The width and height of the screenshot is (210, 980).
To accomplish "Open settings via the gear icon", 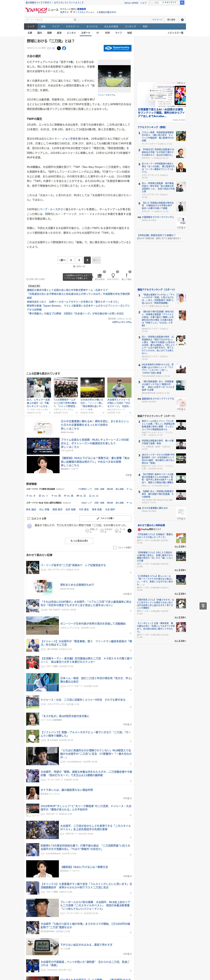I will pos(182,20).
